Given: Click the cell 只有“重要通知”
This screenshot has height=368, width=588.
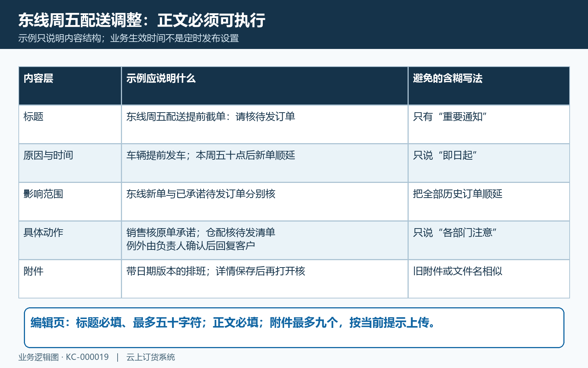Looking at the screenshot, I should coord(489,124).
